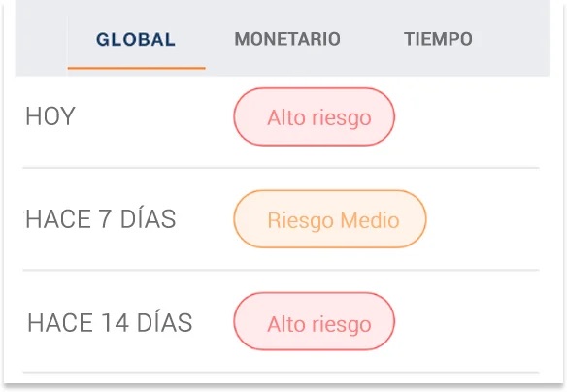The image size is (567, 392).
Task: Click the orange underline beneath GLOBAL
Action: (136, 68)
